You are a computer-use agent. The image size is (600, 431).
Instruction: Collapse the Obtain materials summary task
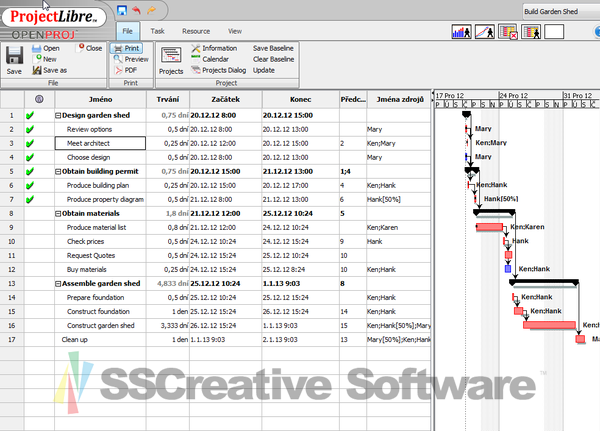57,213
